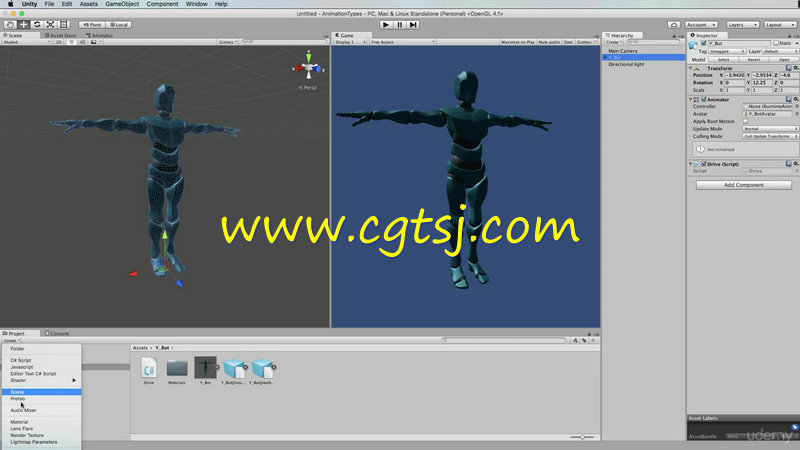Image resolution: width=800 pixels, height=450 pixels.
Task: Expand Y_Bot in Hierarchy
Action: (606, 58)
